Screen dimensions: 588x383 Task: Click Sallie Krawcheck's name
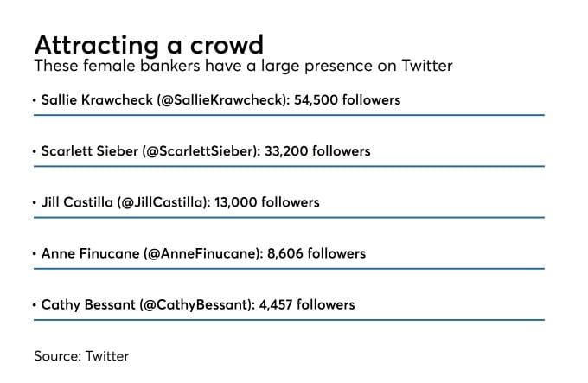(x=97, y=100)
